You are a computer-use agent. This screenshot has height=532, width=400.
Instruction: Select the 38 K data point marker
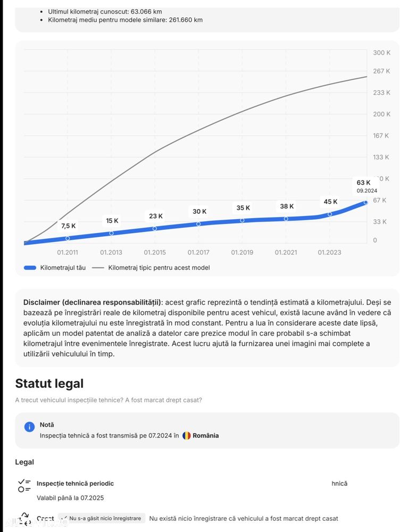click(286, 219)
